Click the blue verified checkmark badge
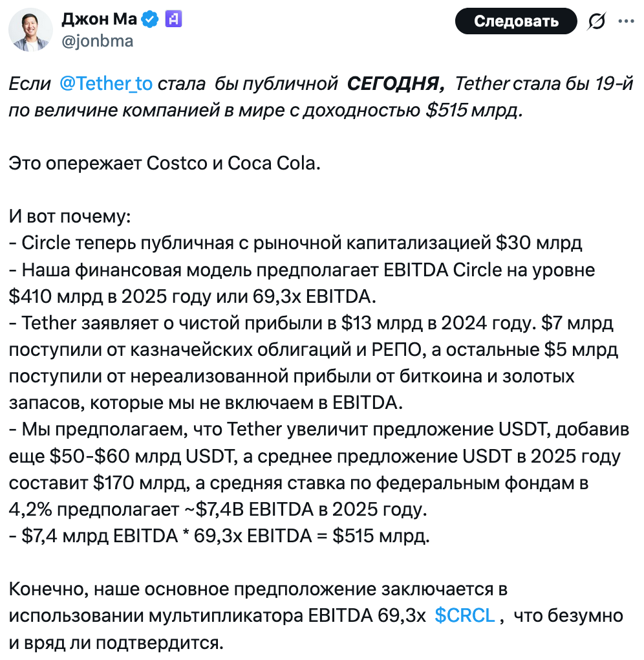The height and width of the screenshot is (660, 644). 150,19
